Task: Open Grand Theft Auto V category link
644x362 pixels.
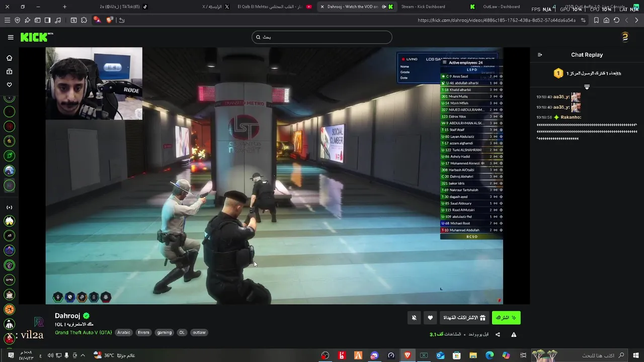Action: 84,332
